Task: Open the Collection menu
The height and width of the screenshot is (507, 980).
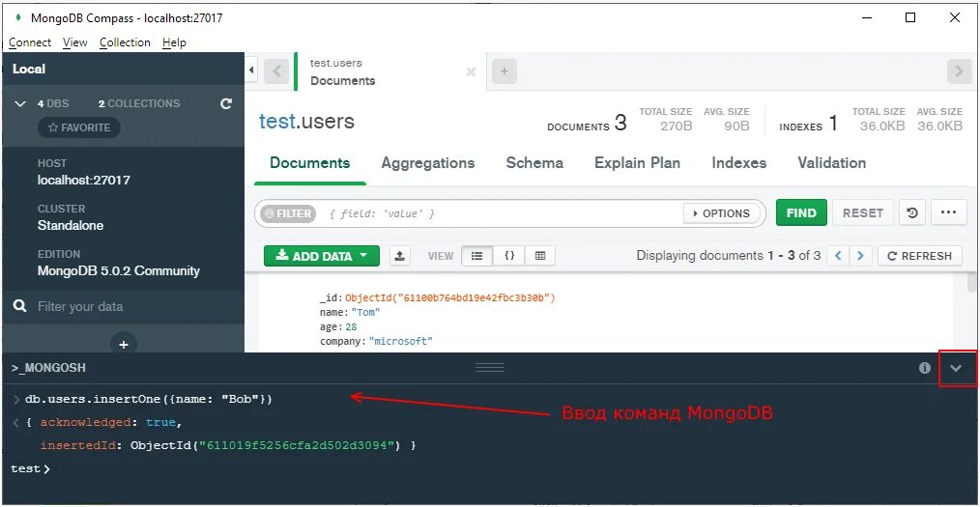Action: (125, 42)
